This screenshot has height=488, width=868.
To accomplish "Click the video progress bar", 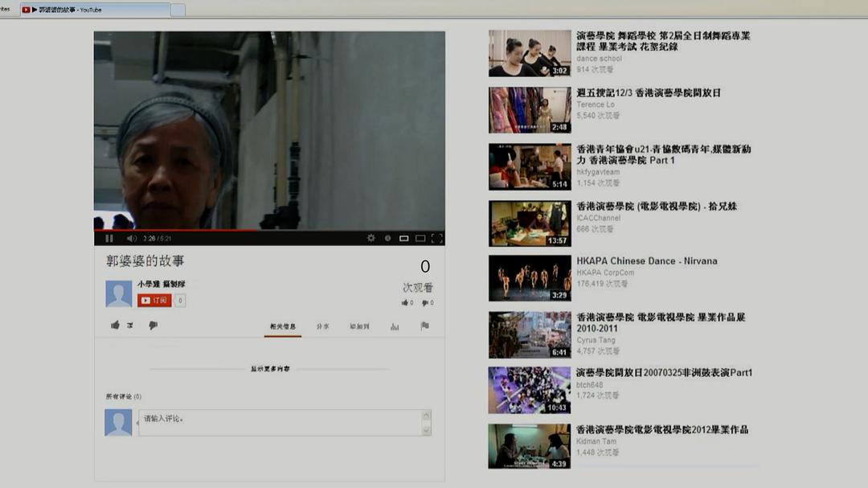I will point(269,230).
